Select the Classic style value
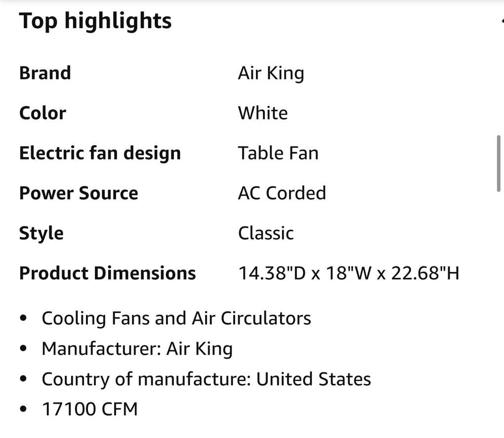The height and width of the screenshot is (438, 504). coord(266,233)
